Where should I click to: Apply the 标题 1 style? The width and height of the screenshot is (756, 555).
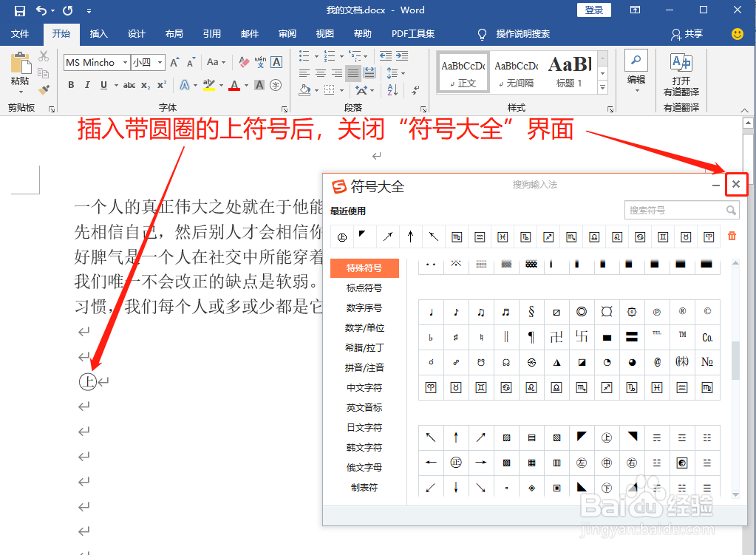(571, 72)
